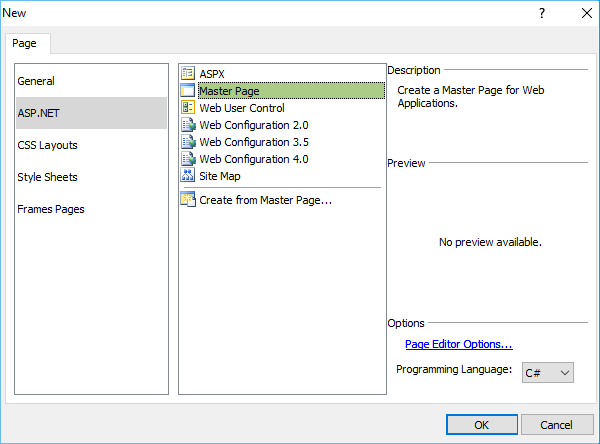This screenshot has height=444, width=600.
Task: Open the Page Editor Options link
Action: 458,344
